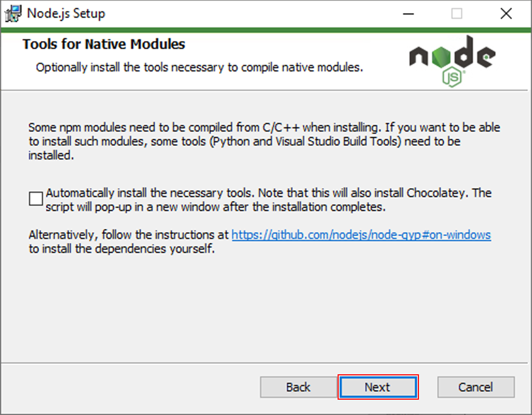Enable the automatically install tools checkbox
Screen dimensions: 532x415
(36, 199)
